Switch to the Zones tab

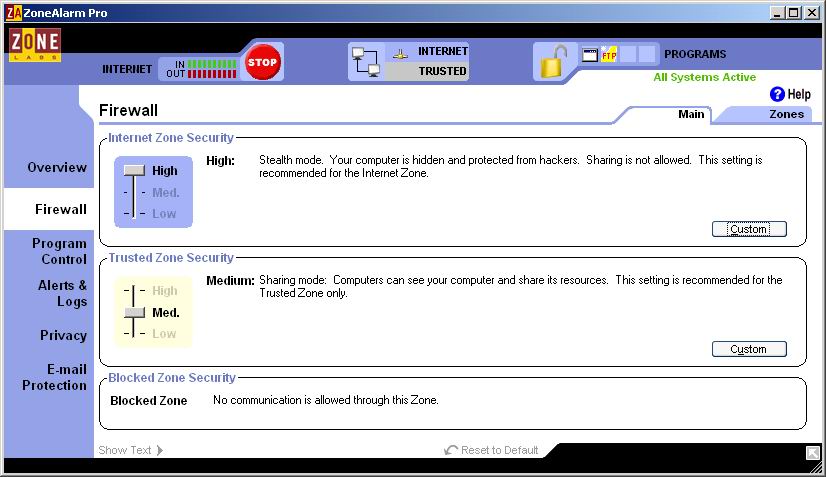tap(786, 114)
